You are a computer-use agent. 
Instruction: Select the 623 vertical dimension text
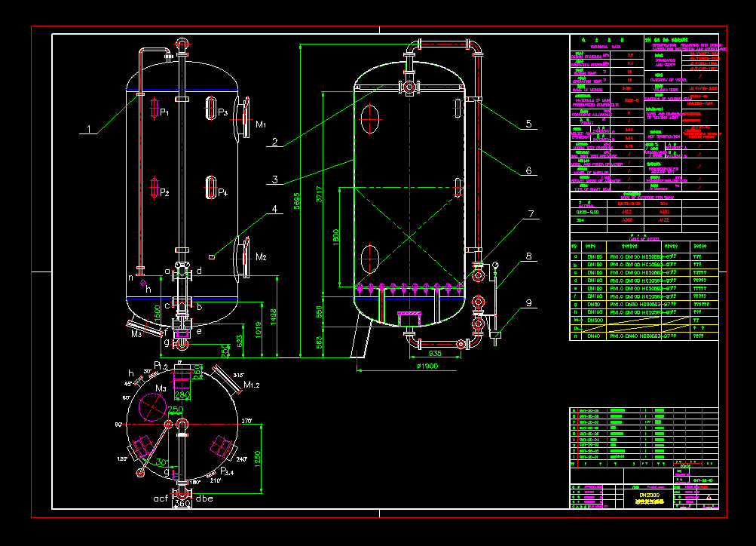point(240,341)
